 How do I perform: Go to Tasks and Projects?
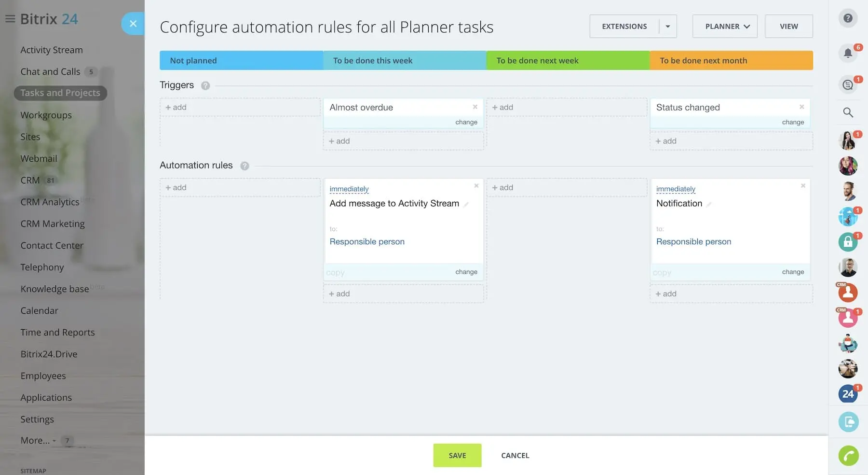coord(60,93)
